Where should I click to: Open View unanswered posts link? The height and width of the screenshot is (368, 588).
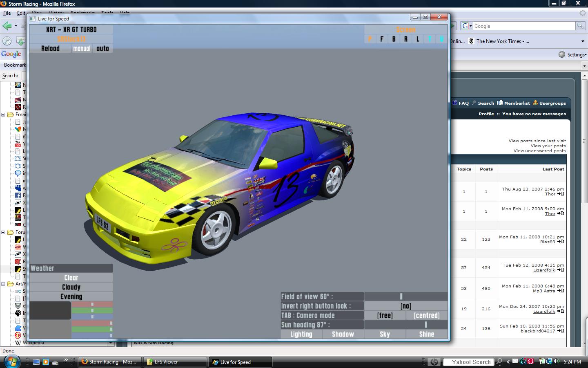tap(539, 151)
